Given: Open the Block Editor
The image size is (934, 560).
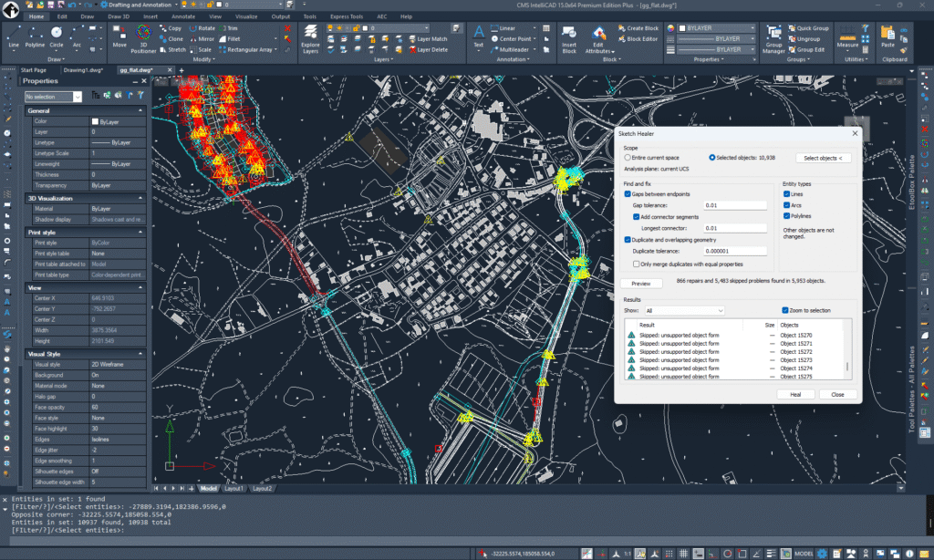Looking at the screenshot, I should [x=638, y=38].
